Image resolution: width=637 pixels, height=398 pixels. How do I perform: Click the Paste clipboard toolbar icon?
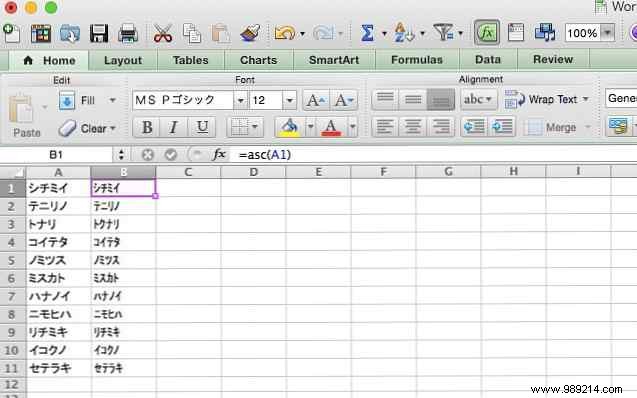pyautogui.click(x=221, y=33)
